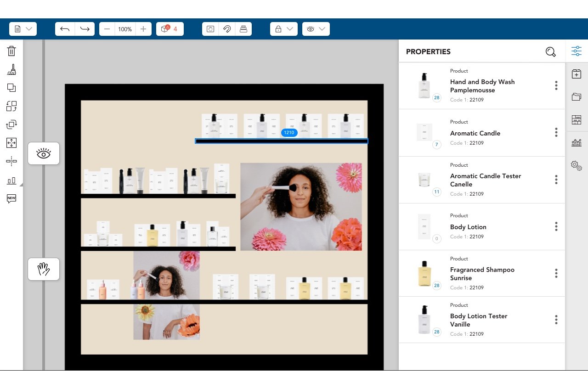Open the Aromatic Candle options menu
This screenshot has width=588, height=389.
(556, 132)
